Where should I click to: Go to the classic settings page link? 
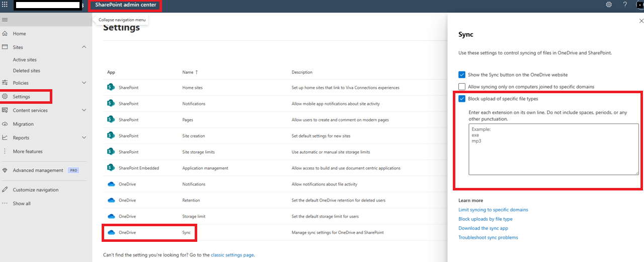[232, 255]
